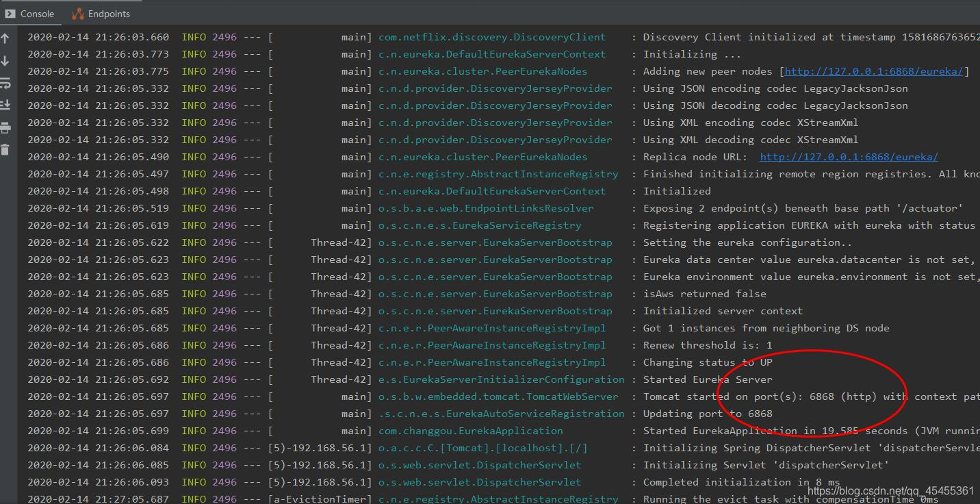Screen dimensions: 980x504
Task: Click the 'Initialized' message at 21:26:05.498
Action: point(677,191)
